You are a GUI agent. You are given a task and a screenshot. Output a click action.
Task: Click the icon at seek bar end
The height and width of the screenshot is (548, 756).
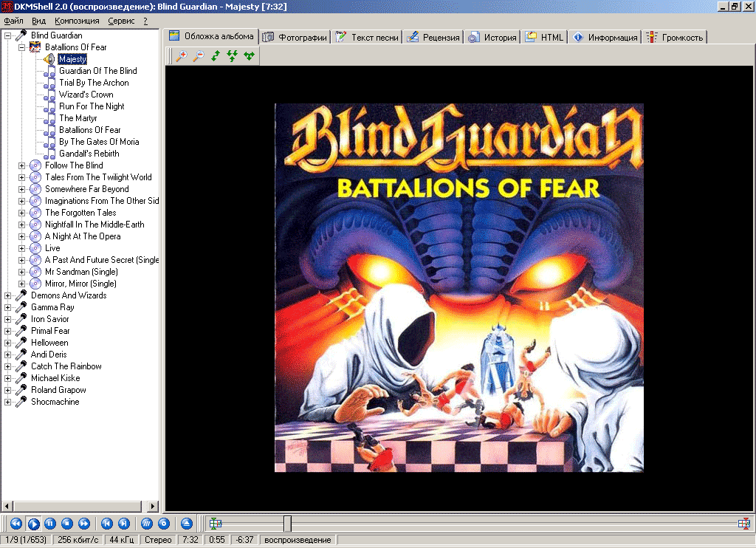744,524
